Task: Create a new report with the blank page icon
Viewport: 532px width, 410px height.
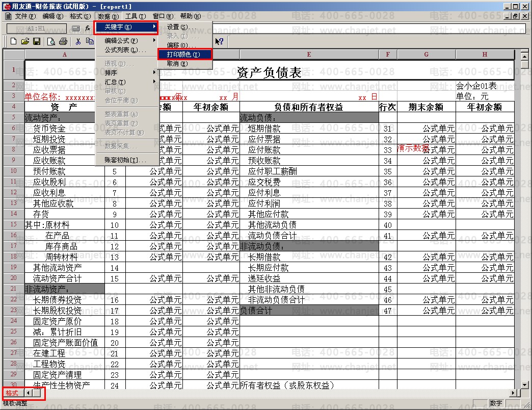Action: point(14,41)
